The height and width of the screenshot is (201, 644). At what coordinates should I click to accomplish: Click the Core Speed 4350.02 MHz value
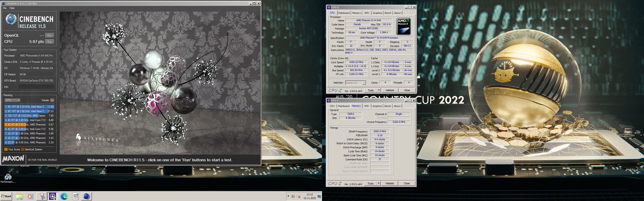[356, 62]
